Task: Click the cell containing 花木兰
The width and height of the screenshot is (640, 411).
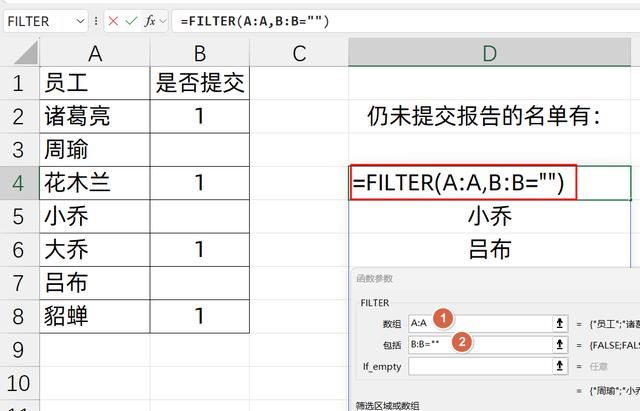Action: [95, 183]
